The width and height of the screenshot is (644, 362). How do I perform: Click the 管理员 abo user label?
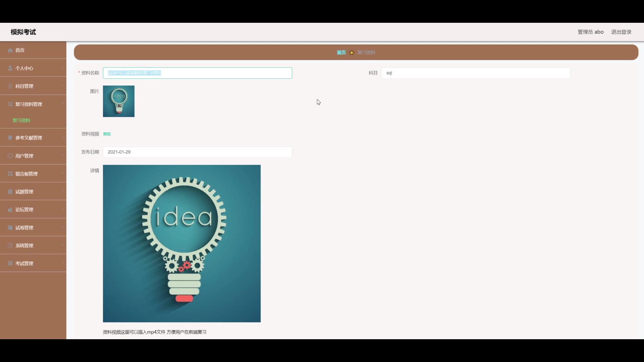(x=591, y=32)
